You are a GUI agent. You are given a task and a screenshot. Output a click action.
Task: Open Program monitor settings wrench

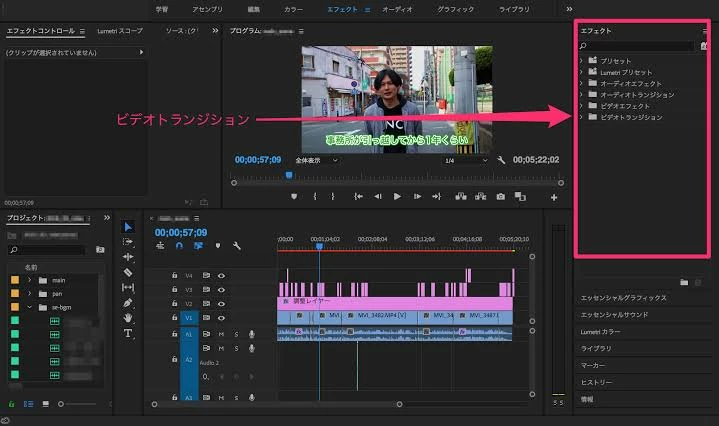click(501, 160)
